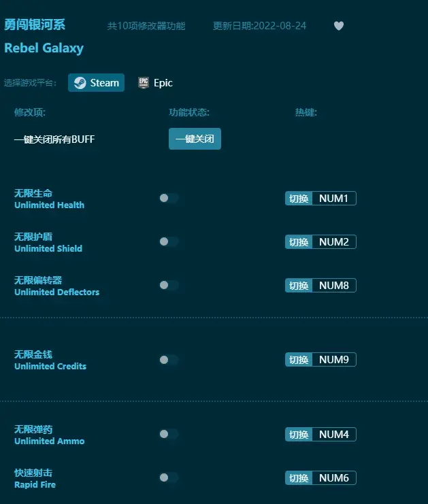The width and height of the screenshot is (428, 504).
Task: Click 切换 button beside NUM9
Action: point(299,360)
